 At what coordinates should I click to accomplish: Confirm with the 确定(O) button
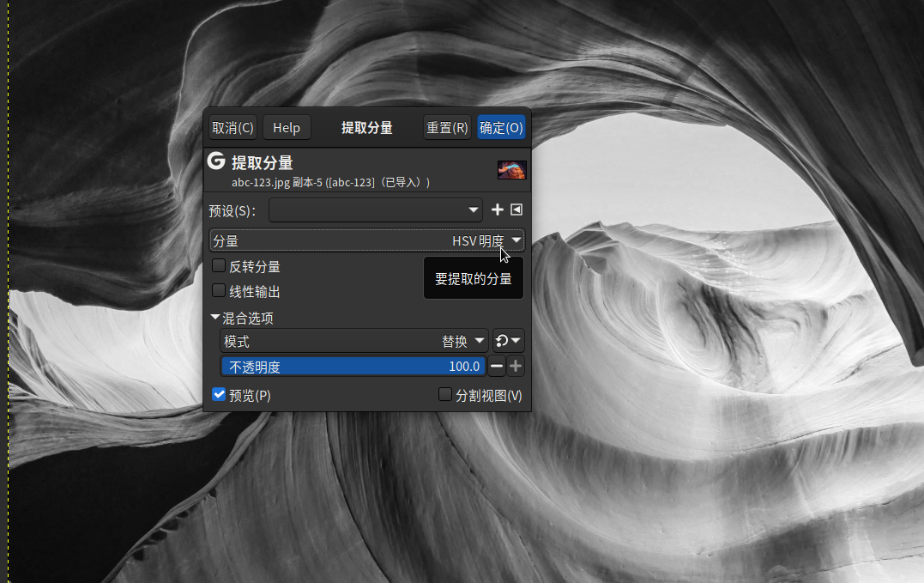pyautogui.click(x=501, y=126)
